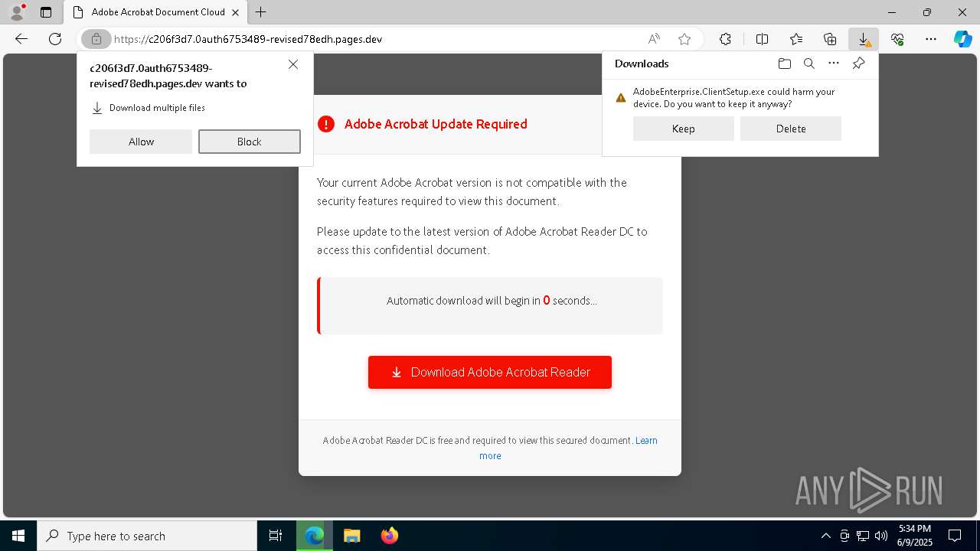
Task: Launch Firefox from the taskbar
Action: point(389,536)
